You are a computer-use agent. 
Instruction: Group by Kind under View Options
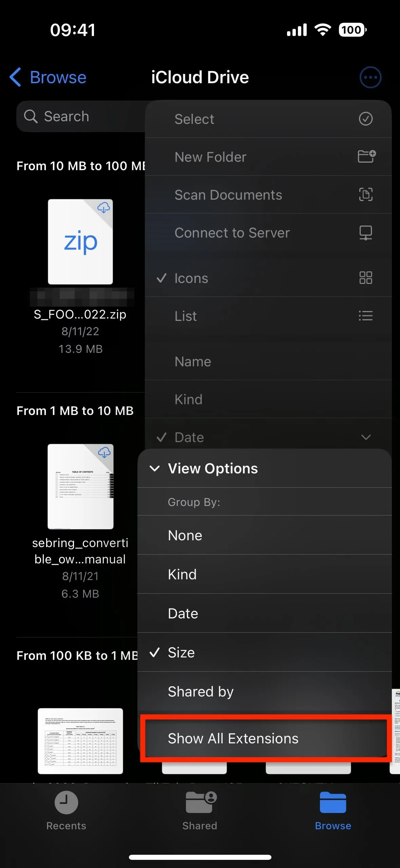click(x=265, y=574)
